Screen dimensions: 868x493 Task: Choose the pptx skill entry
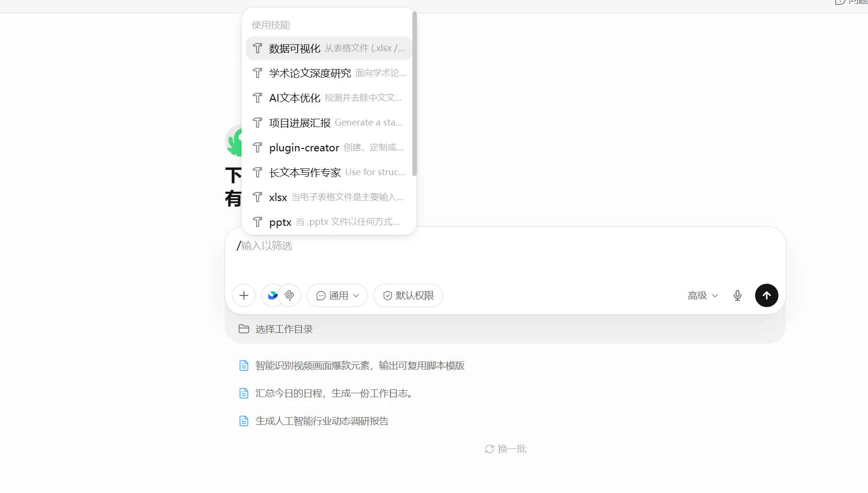(329, 222)
